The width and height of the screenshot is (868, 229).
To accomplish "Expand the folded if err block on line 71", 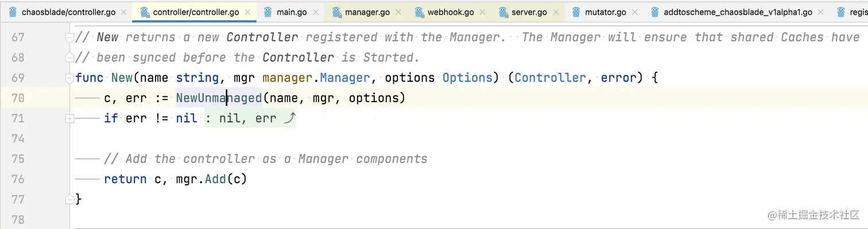I will (x=70, y=118).
